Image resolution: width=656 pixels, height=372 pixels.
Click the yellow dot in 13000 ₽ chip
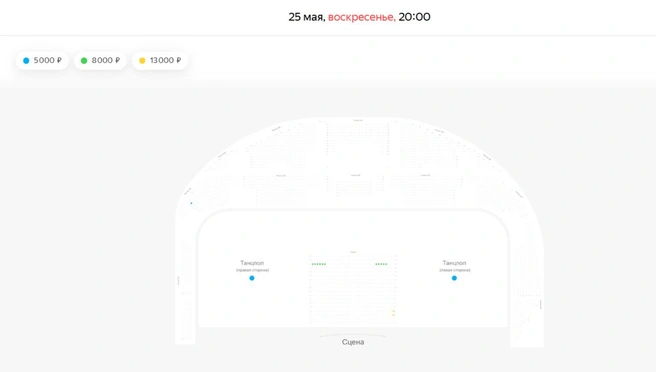[x=142, y=61]
